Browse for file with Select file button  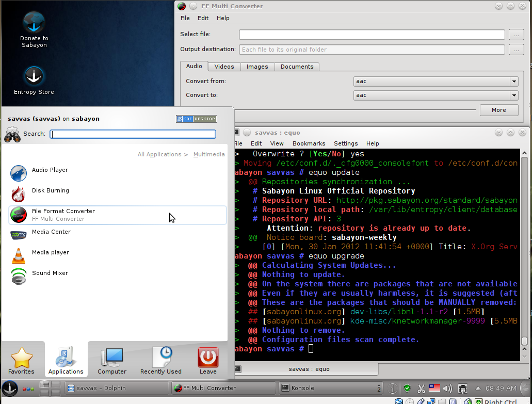516,35
